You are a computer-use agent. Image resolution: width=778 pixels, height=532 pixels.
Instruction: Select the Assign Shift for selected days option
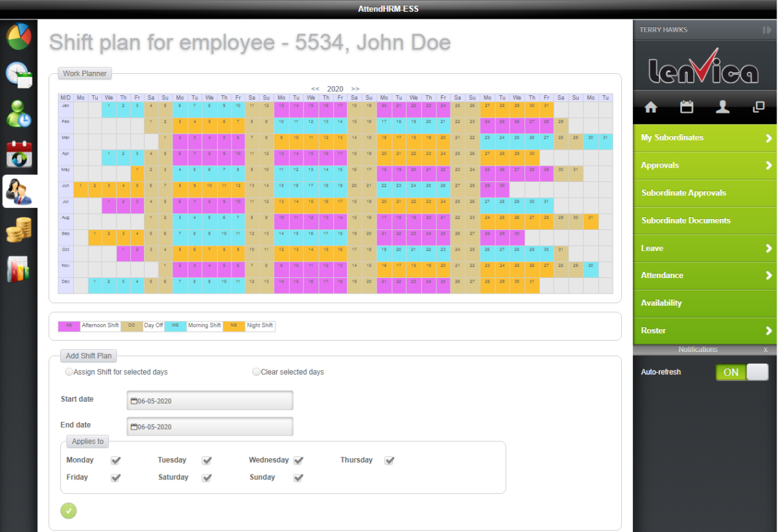(69, 372)
